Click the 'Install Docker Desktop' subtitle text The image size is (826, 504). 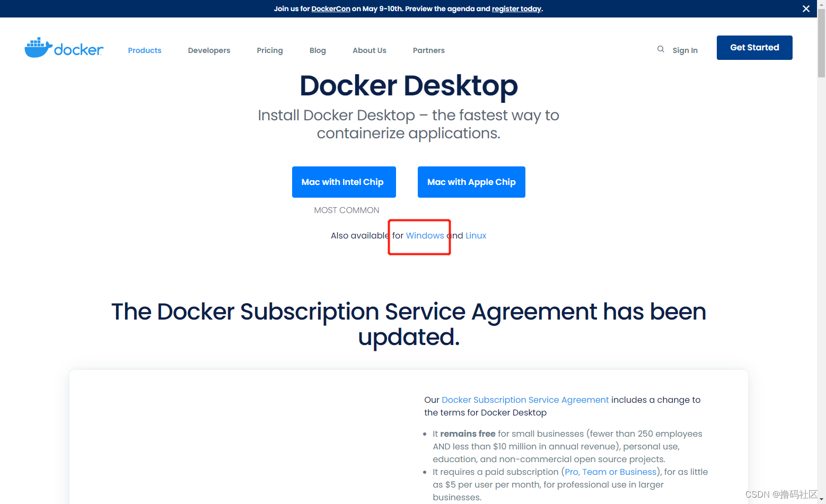[x=409, y=124]
